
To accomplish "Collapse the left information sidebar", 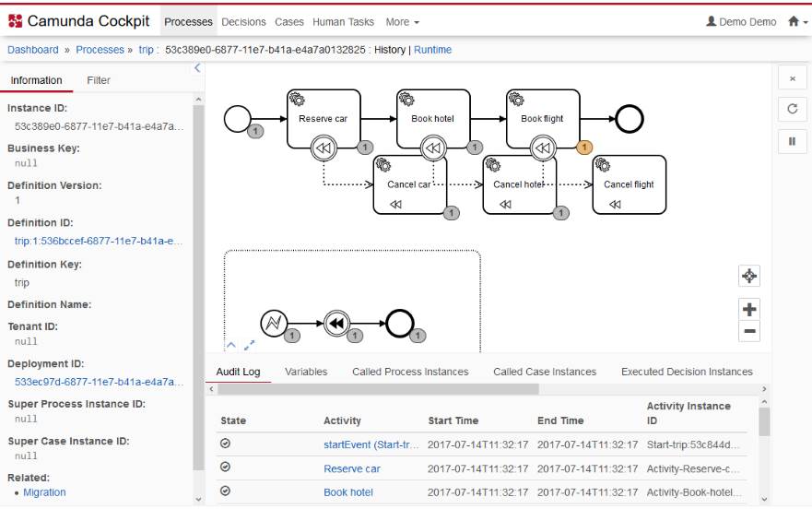I will coord(197,68).
